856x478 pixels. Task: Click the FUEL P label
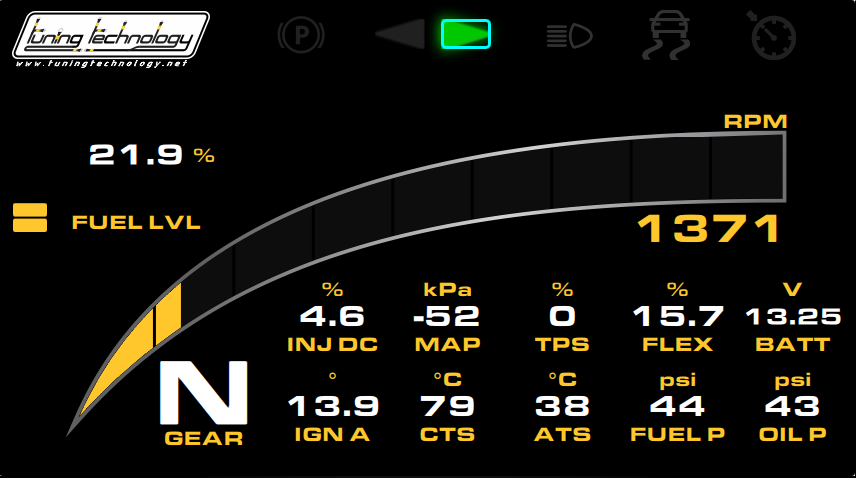[677, 434]
